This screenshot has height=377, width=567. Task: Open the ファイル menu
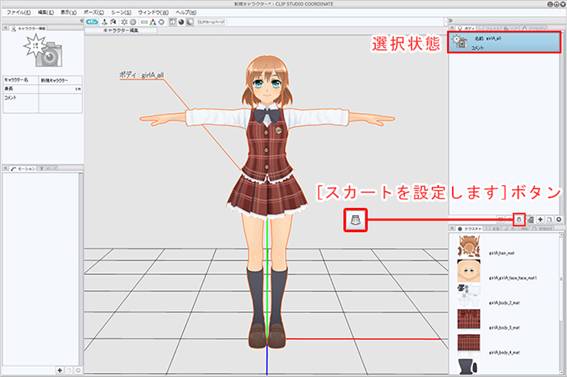click(19, 12)
